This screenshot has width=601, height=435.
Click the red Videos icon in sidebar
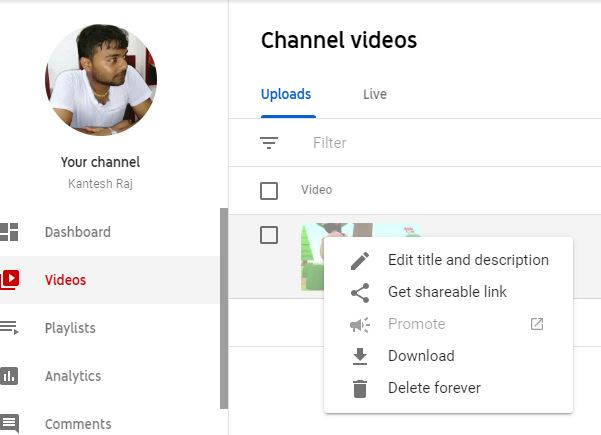[9, 280]
